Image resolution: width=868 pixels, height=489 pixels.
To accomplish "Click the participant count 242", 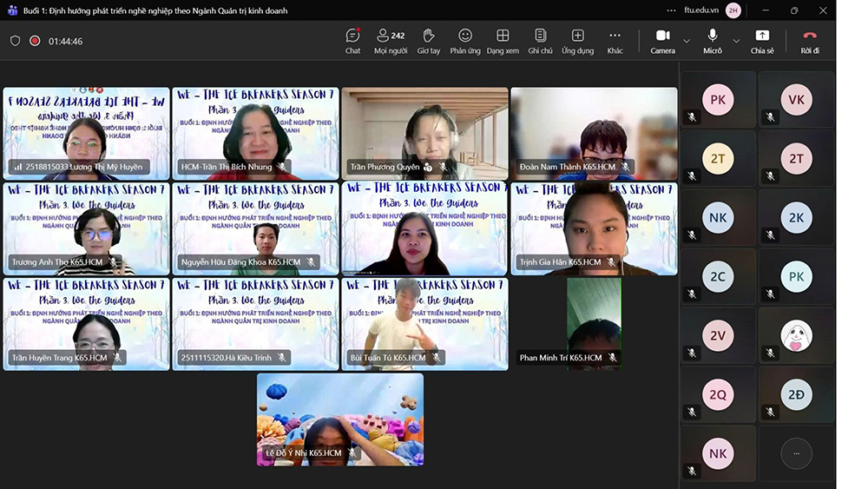I will point(398,36).
